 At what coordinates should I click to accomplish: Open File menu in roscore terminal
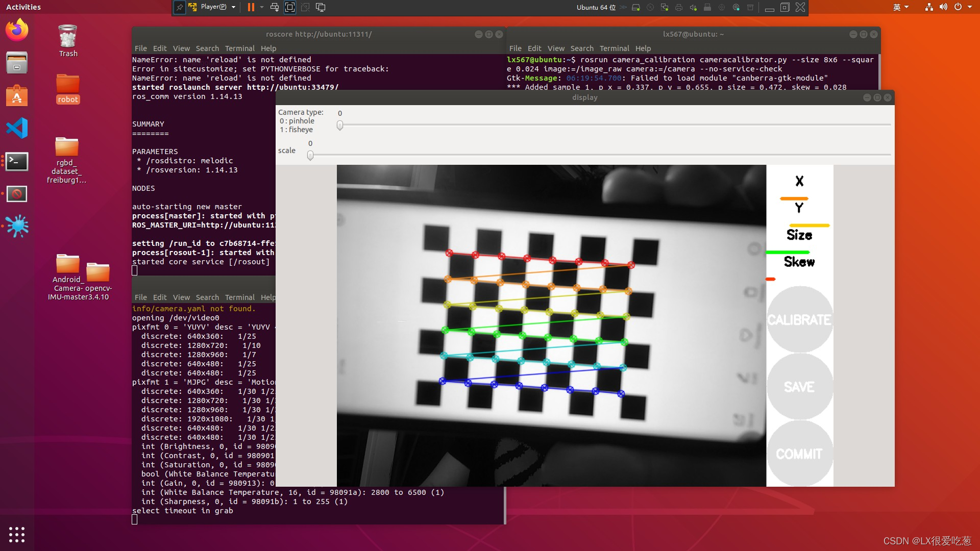coord(141,48)
